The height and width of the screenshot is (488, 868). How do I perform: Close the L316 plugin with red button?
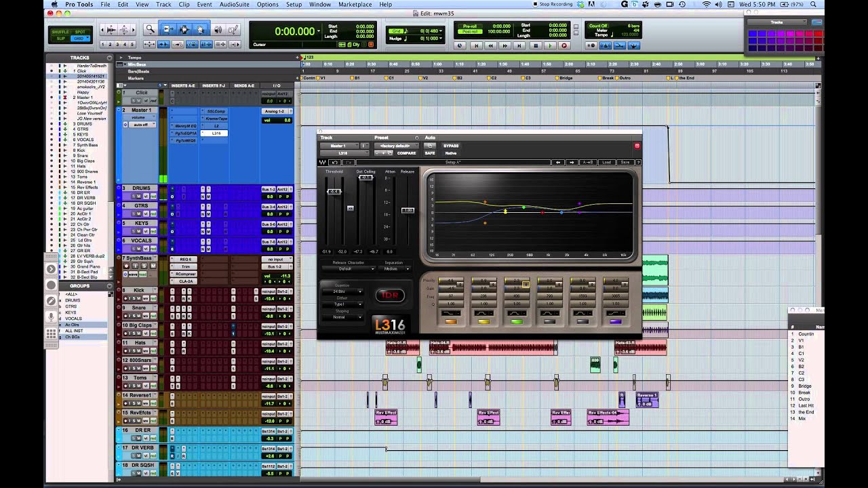coord(637,146)
